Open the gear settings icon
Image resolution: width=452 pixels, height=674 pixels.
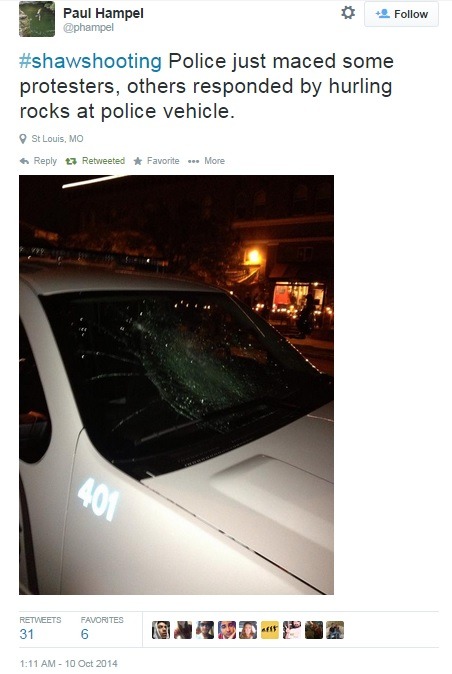[x=348, y=13]
